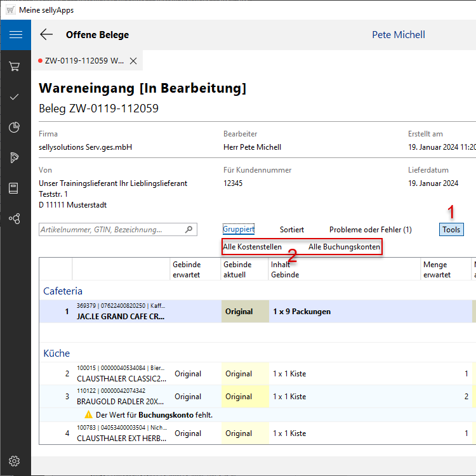The width and height of the screenshot is (476, 476).
Task: Open the Alle Kostenstellen filter
Action: point(252,247)
